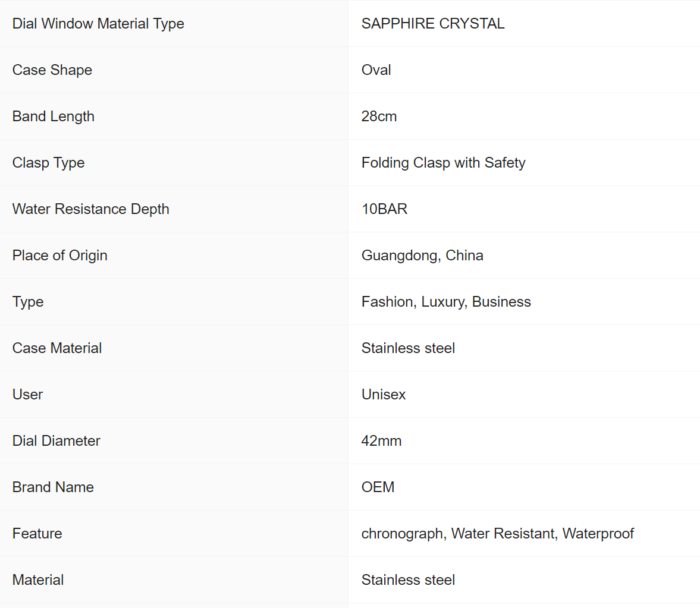Click the Place of Origin label
Image resolution: width=700 pixels, height=608 pixels.
[60, 256]
